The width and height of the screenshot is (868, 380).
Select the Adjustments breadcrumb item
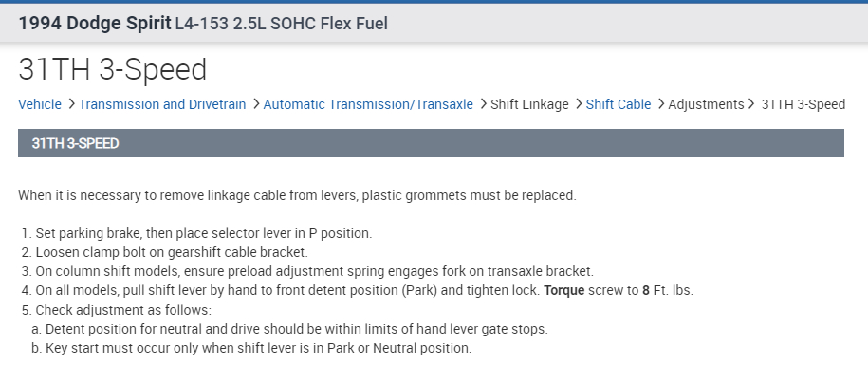[706, 104]
